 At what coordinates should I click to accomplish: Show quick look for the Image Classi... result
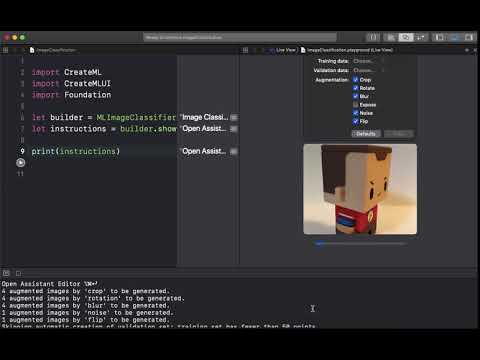[234, 117]
